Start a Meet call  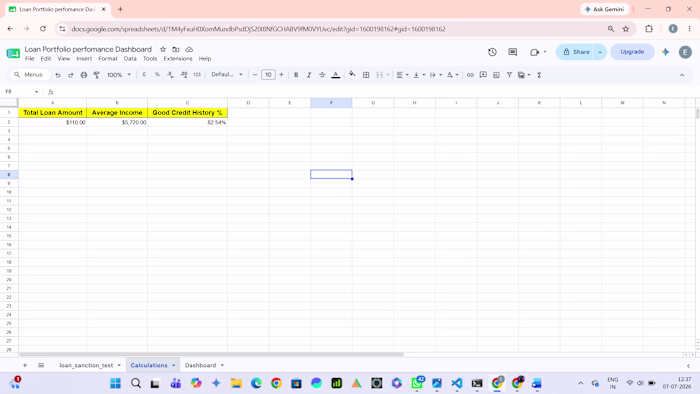click(538, 52)
